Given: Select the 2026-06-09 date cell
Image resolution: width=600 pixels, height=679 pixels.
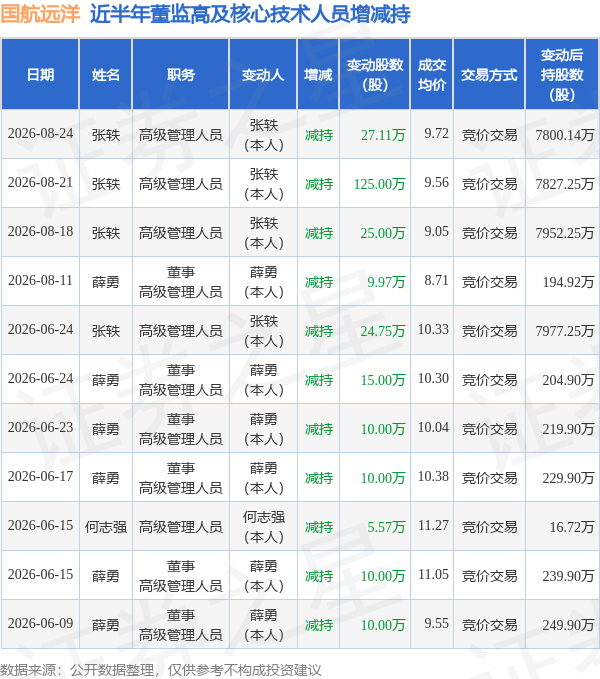Looking at the screenshot, I should point(40,624).
